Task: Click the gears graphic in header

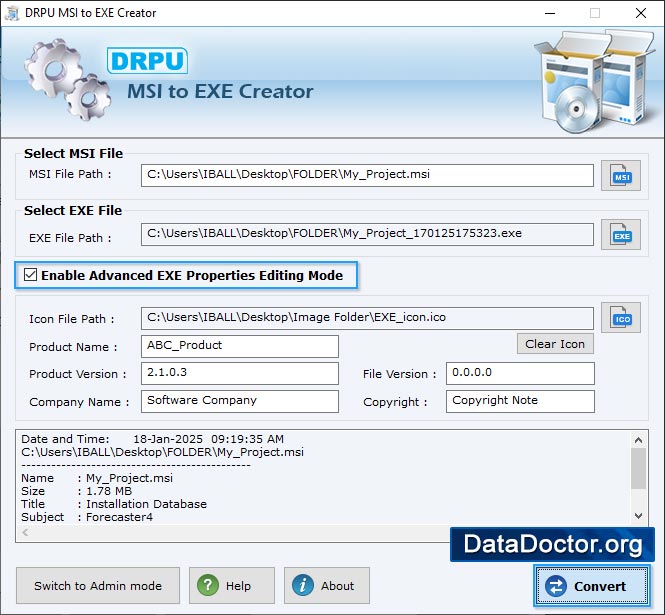Action: pyautogui.click(x=65, y=78)
